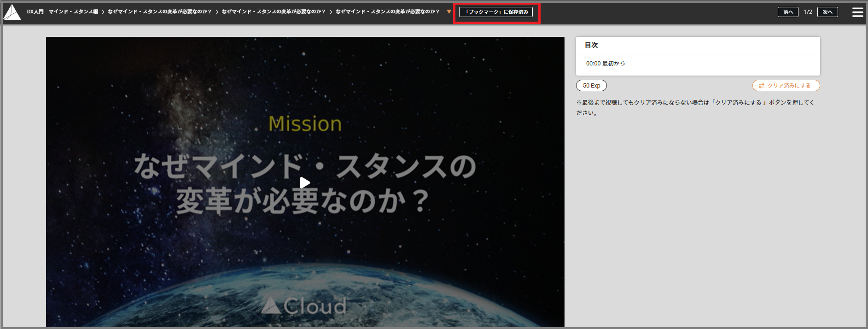This screenshot has width=868, height=329.
Task: Go to next page with 次へ
Action: coord(827,12)
